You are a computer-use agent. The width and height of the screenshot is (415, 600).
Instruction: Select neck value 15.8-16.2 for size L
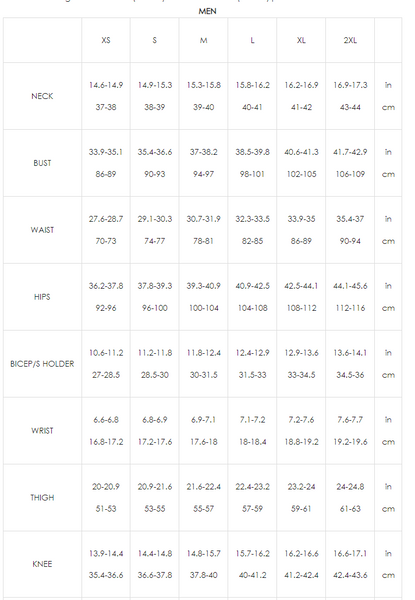pyautogui.click(x=252, y=85)
